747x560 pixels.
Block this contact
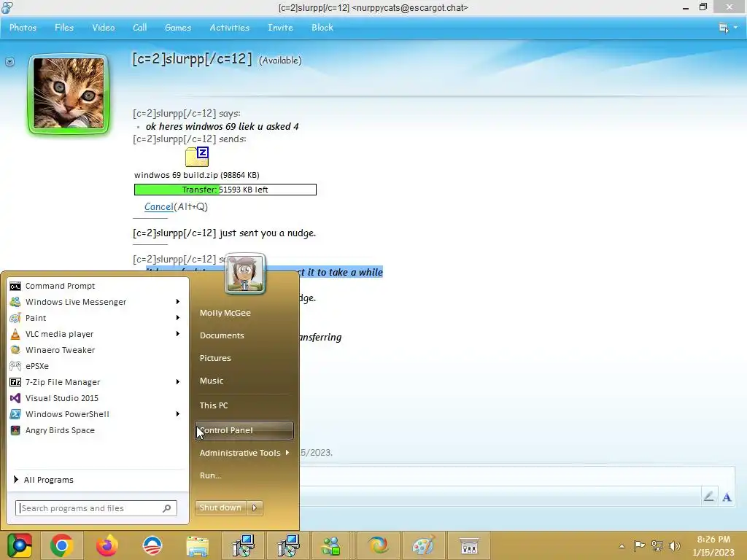click(x=322, y=28)
